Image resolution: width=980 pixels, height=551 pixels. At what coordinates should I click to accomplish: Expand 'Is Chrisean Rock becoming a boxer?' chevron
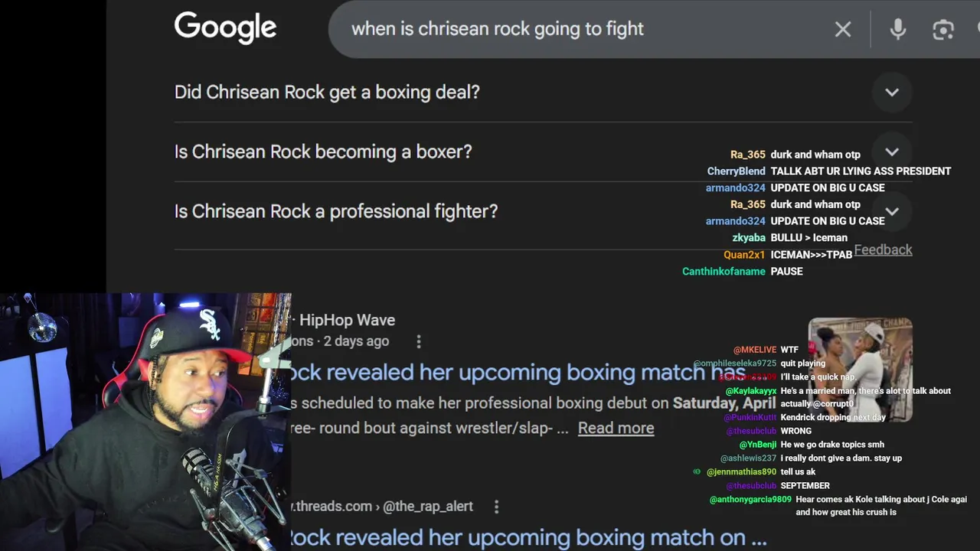pos(892,152)
